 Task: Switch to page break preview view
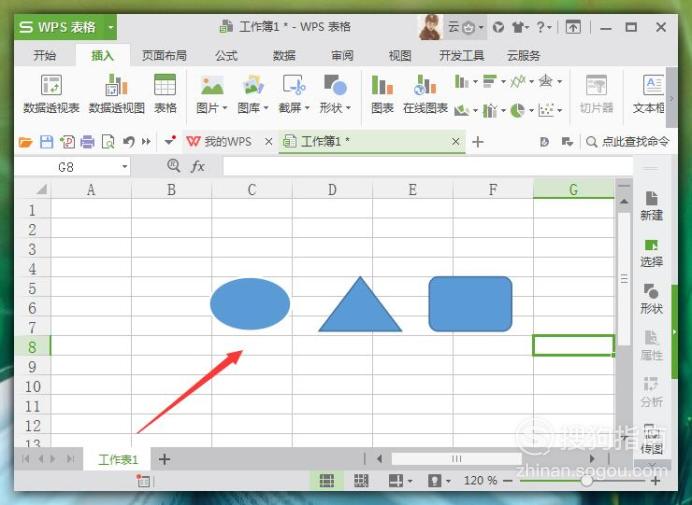361,481
